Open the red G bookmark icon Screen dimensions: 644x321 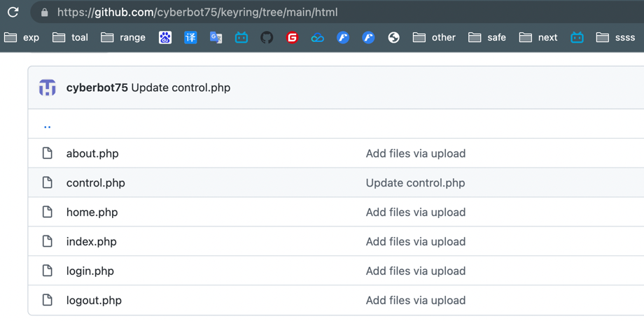tap(292, 37)
